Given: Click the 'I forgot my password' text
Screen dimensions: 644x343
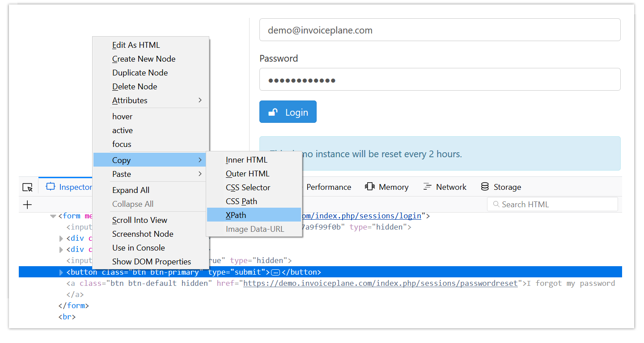Looking at the screenshot, I should 571,283.
